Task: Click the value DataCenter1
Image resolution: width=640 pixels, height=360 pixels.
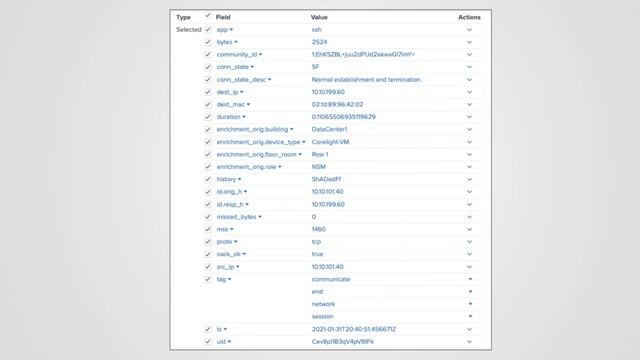Action: coord(329,129)
